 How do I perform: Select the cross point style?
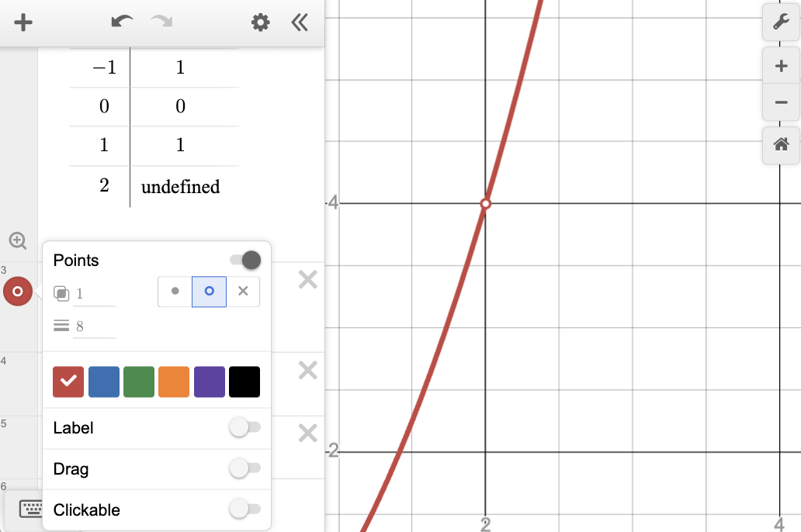[x=243, y=292]
